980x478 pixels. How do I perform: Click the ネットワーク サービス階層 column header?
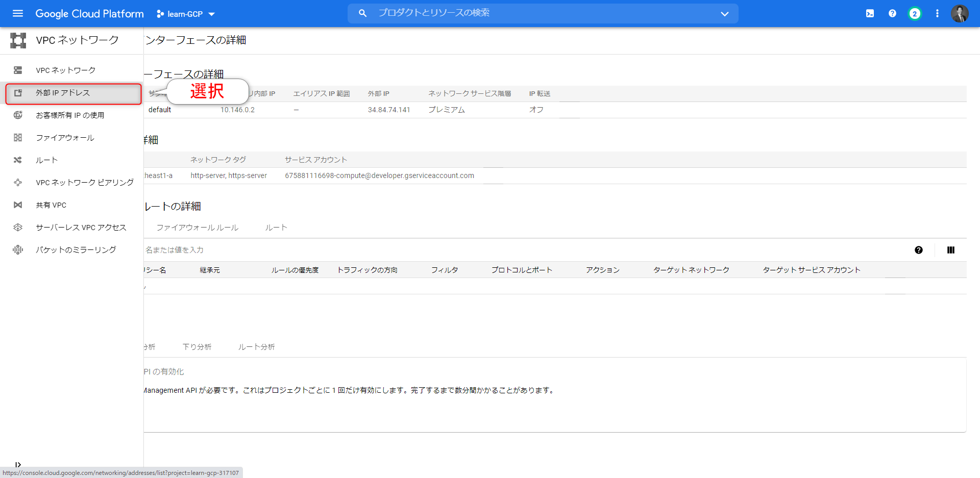[x=470, y=94]
